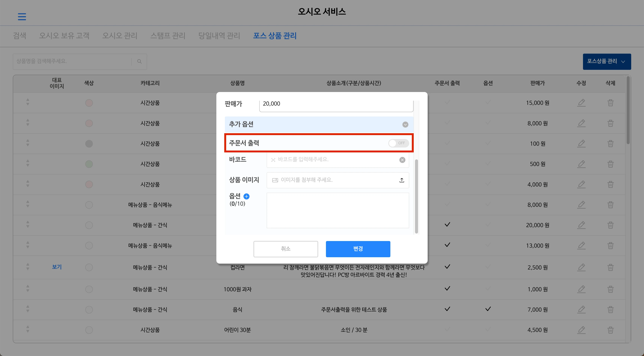Switch to 오시오 관리 tab
Screen dimensions: 644x356
[x=120, y=36]
